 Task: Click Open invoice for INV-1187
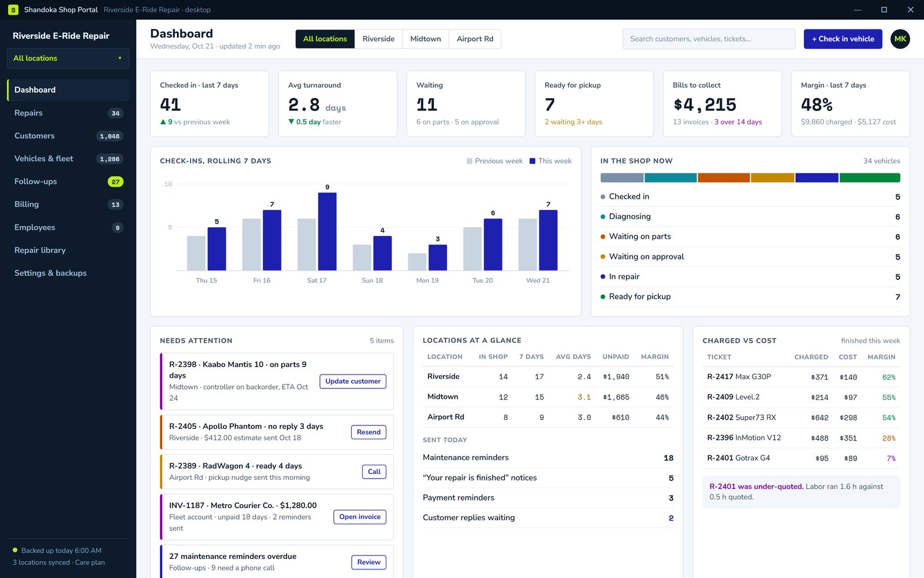click(x=360, y=517)
